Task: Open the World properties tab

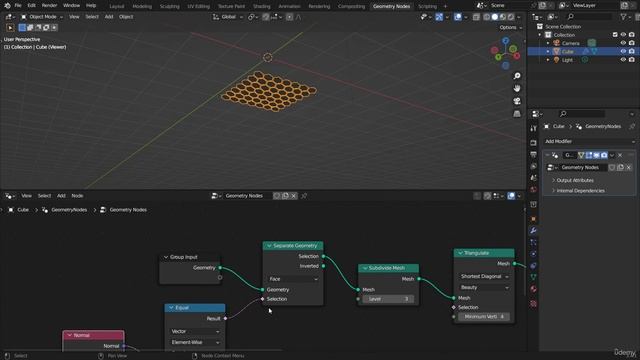Action: [x=533, y=189]
